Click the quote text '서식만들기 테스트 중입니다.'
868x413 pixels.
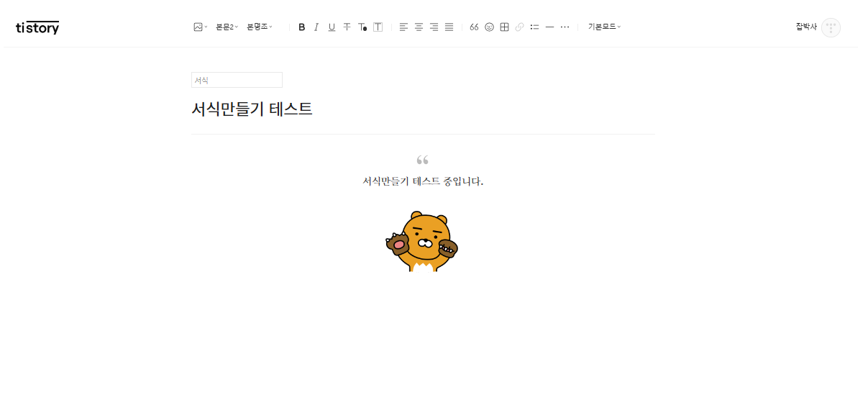[423, 181]
